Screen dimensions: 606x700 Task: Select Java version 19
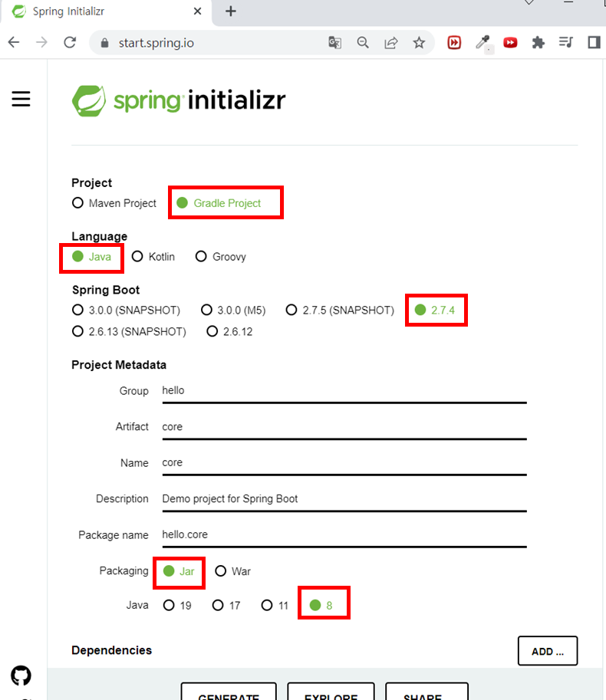click(177, 606)
